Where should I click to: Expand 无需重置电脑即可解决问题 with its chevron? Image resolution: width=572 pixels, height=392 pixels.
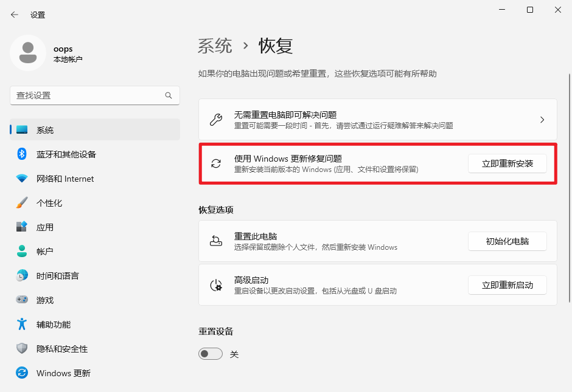pyautogui.click(x=542, y=120)
